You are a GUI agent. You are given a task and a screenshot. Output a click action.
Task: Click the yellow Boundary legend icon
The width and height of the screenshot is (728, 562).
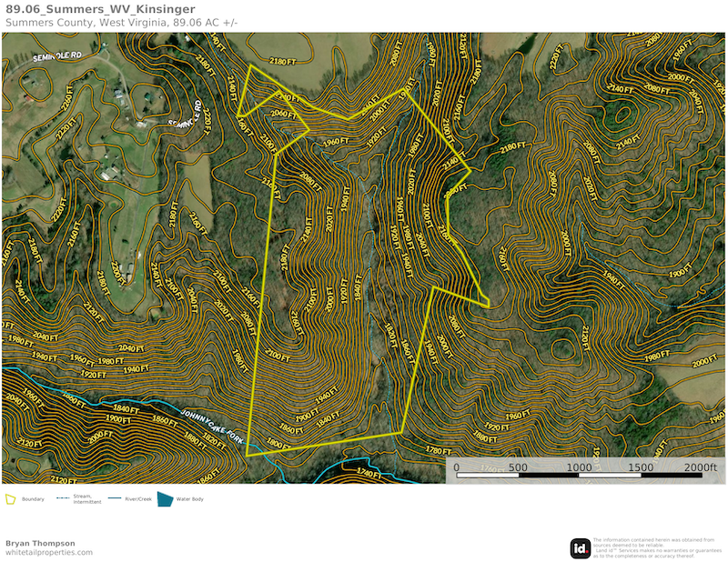(11, 499)
